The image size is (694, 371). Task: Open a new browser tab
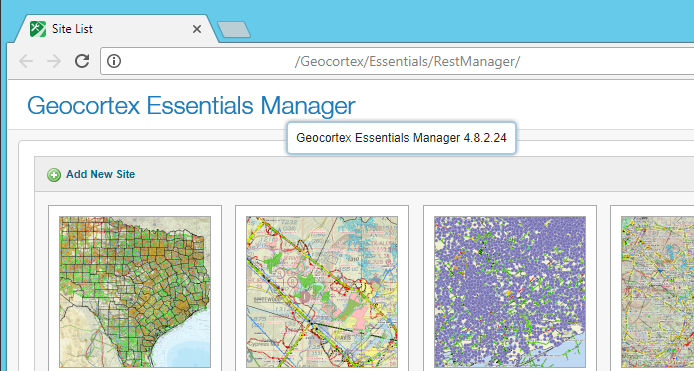[x=234, y=30]
